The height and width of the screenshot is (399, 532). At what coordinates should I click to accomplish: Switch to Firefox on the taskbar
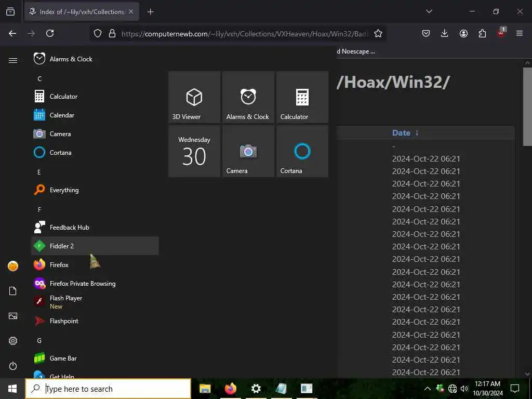[x=230, y=389]
